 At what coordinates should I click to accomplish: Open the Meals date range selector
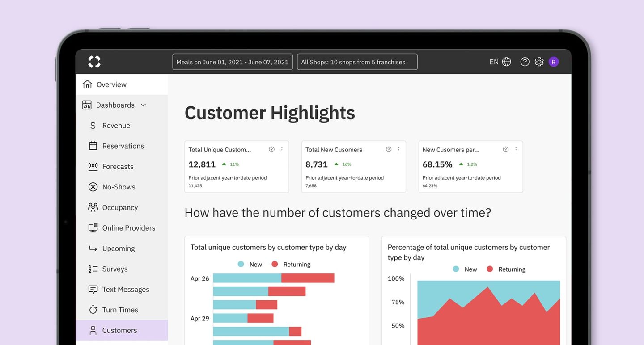(x=233, y=62)
